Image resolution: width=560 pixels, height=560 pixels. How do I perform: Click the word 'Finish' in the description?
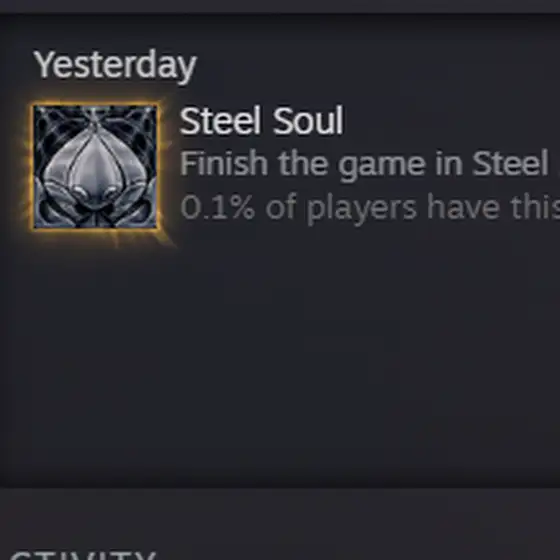point(224,163)
